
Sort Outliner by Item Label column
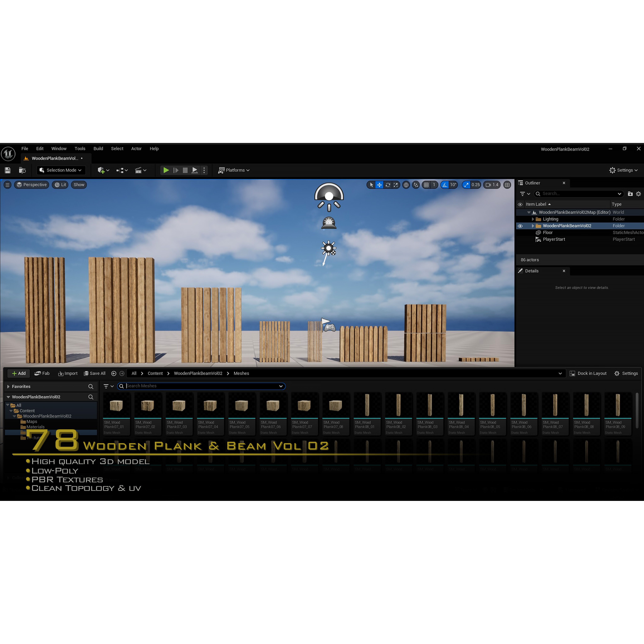[x=538, y=204]
